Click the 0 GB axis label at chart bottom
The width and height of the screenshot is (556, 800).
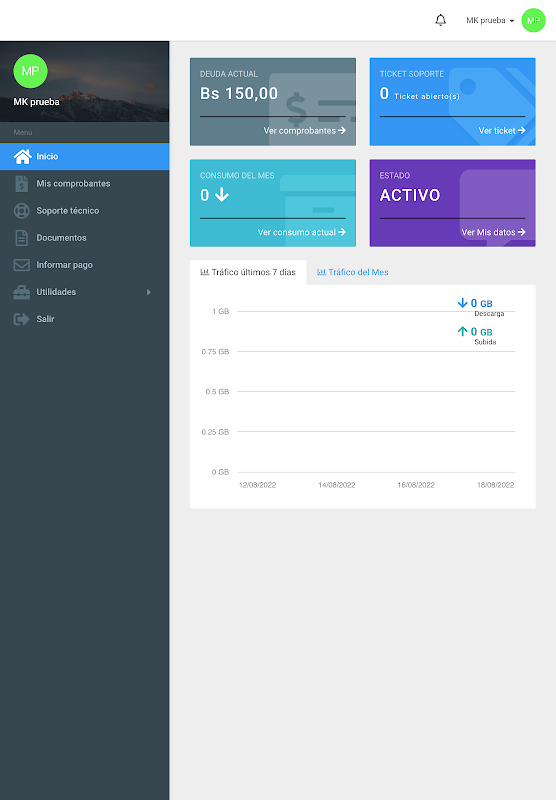220,472
